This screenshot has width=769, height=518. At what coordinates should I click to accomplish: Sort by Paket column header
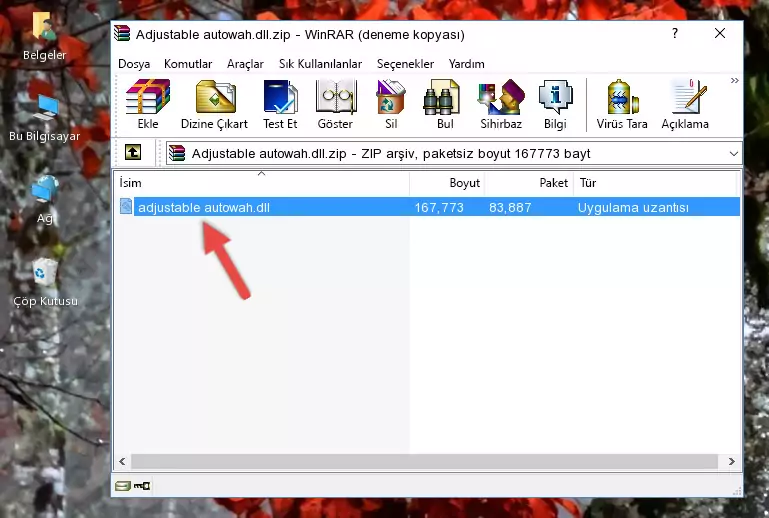(x=529, y=182)
